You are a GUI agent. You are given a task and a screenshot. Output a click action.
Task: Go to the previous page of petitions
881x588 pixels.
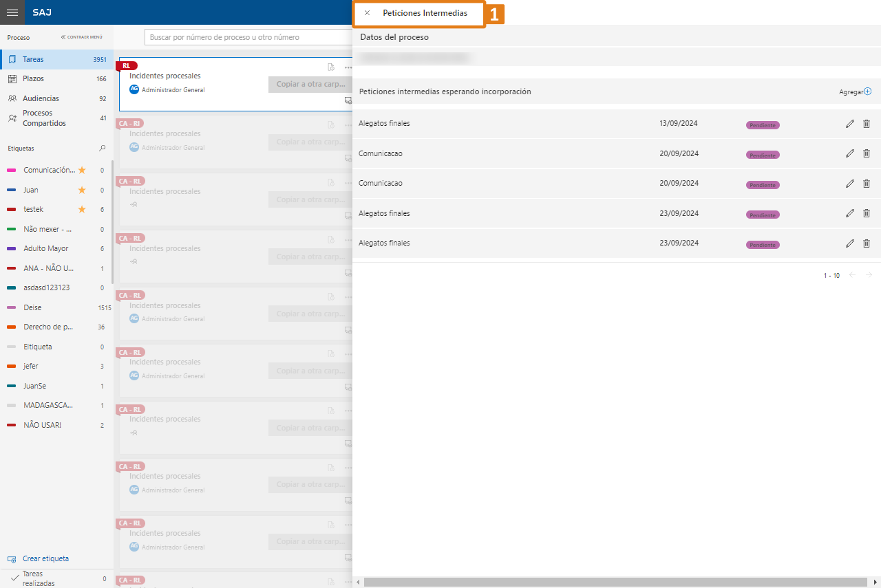click(853, 275)
